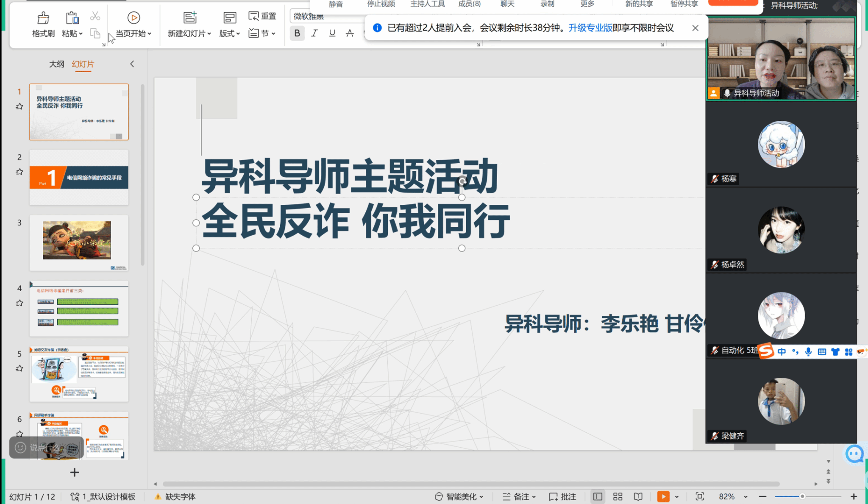Open reading view book icon
This screenshot has width=868, height=504.
tap(638, 496)
